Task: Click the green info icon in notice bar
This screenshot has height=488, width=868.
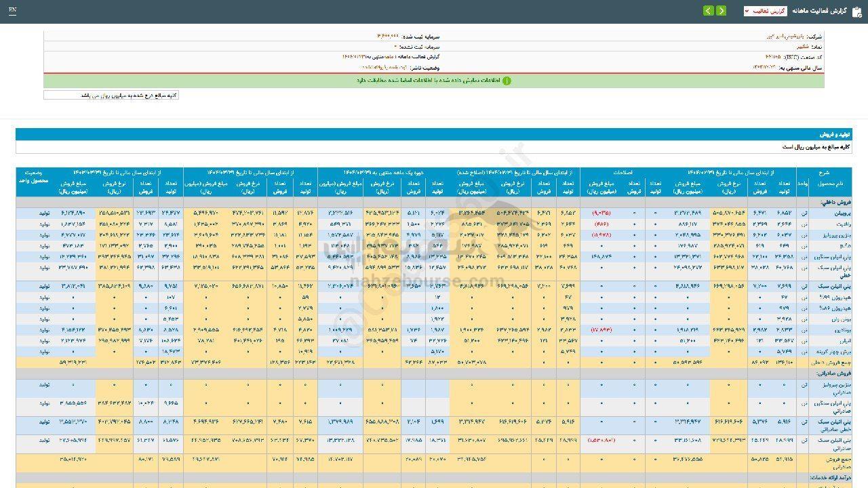Action: click(506, 81)
